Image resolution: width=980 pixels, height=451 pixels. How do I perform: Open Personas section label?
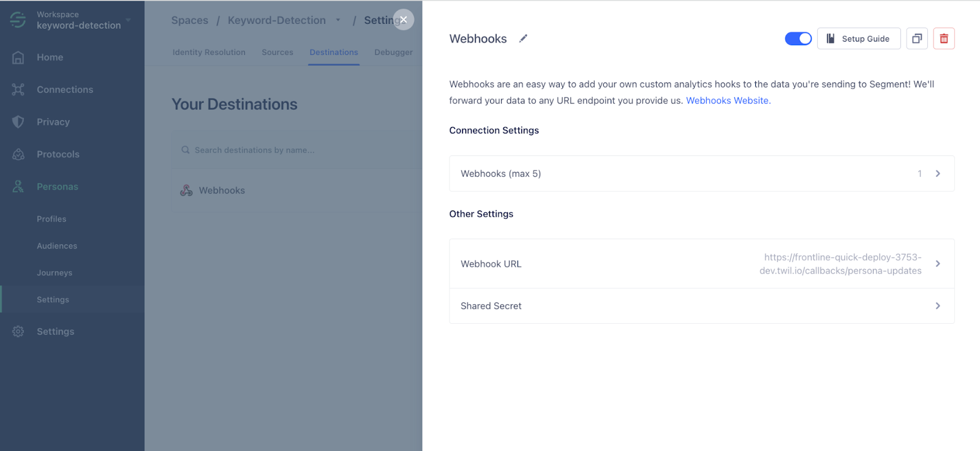58,187
